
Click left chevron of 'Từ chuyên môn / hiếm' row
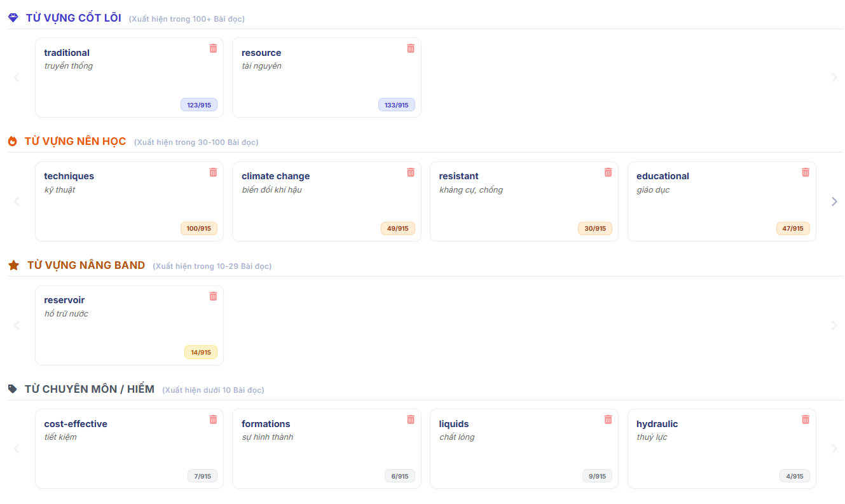click(17, 449)
